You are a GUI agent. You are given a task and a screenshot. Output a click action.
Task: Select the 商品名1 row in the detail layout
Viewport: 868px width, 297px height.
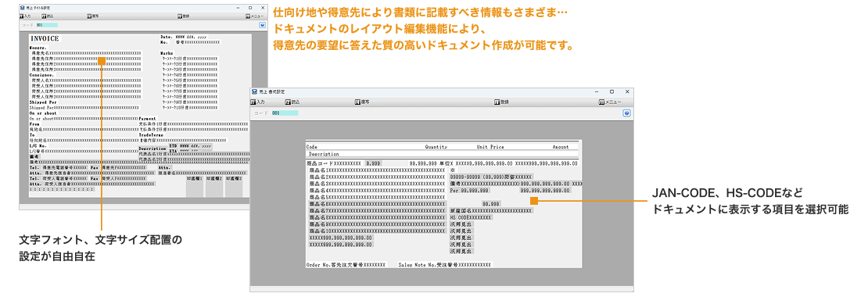[x=377, y=170]
